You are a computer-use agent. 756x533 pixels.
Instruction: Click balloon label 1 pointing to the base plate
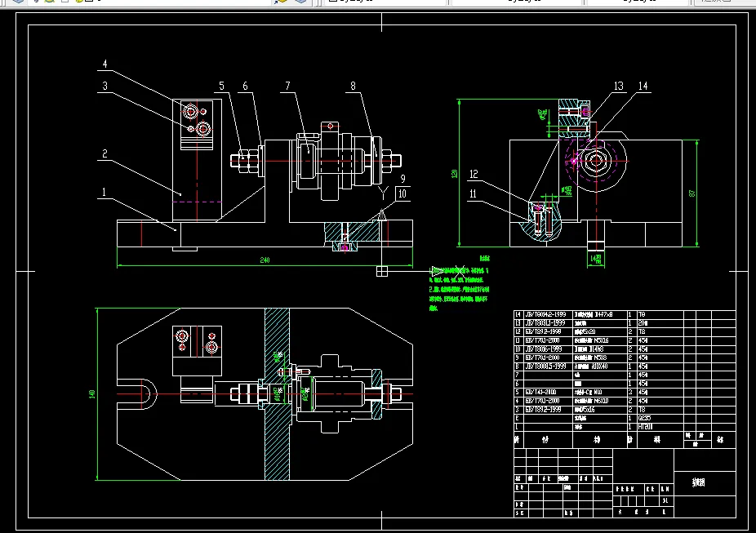coord(104,193)
